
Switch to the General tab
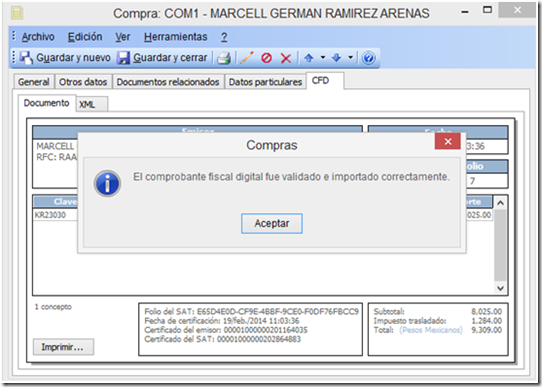coord(34,82)
